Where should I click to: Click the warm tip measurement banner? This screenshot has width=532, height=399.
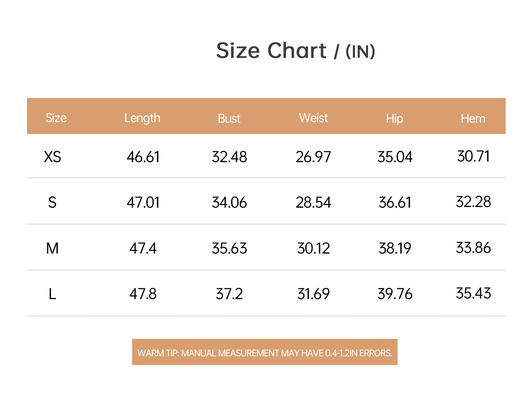point(265,352)
